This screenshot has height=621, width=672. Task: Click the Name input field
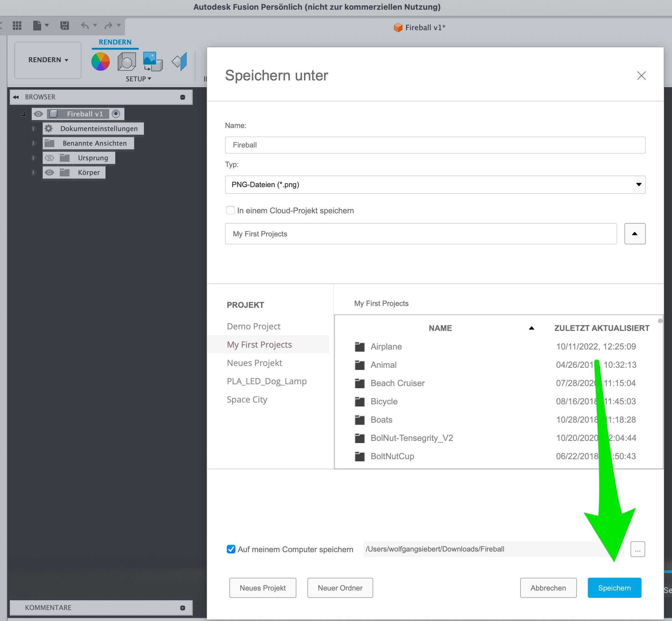(435, 144)
